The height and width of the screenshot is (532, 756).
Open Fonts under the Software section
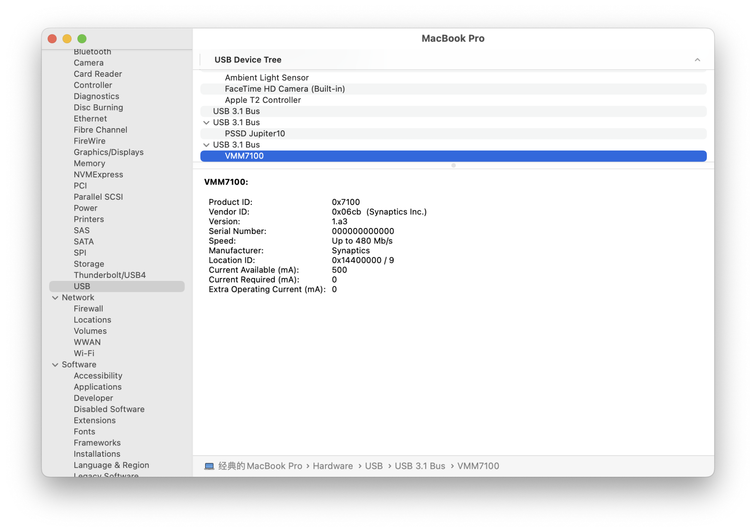click(x=85, y=431)
